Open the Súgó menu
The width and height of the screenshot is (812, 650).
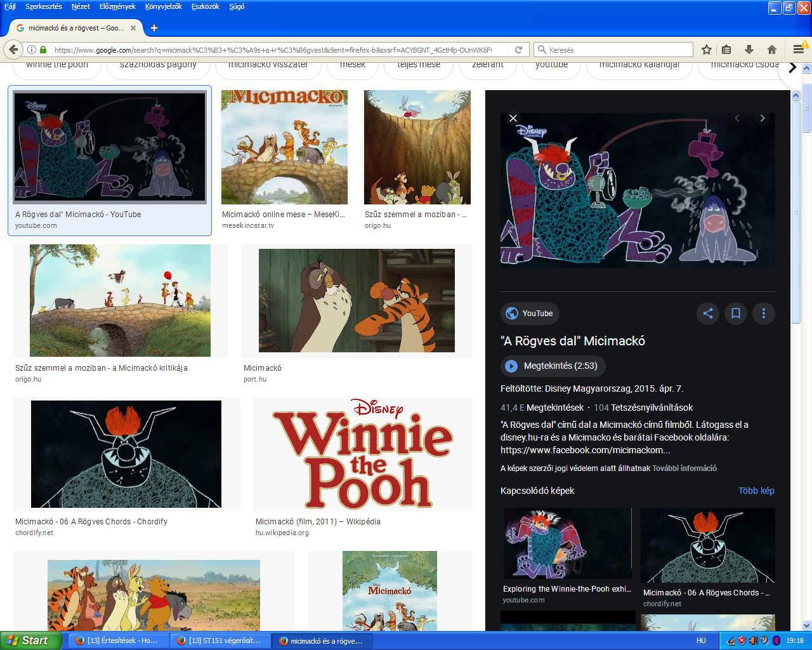coord(237,6)
